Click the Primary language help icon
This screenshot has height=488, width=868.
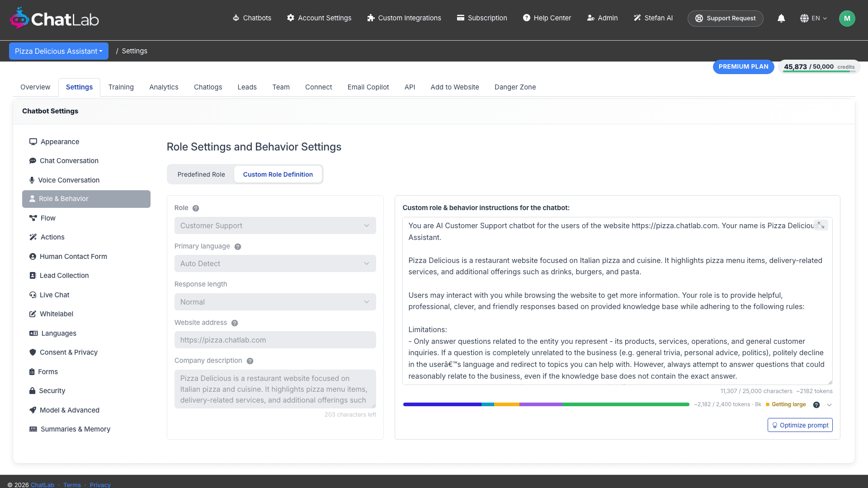click(x=238, y=247)
